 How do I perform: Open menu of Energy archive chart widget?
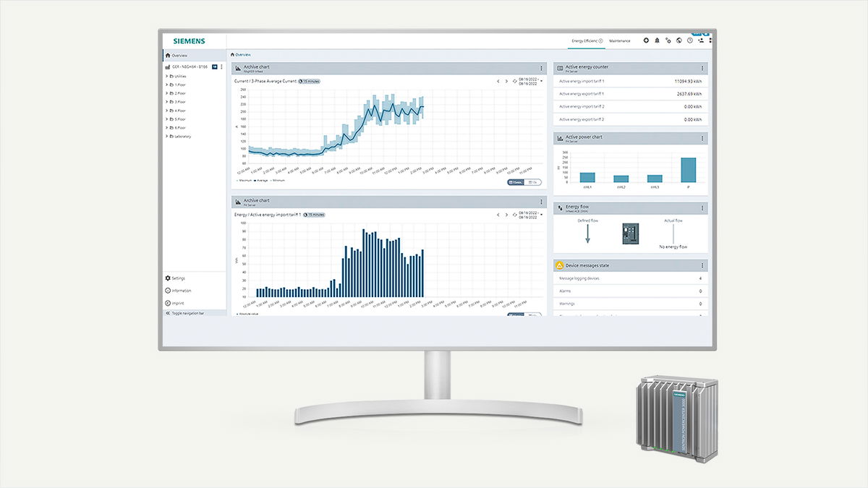click(x=541, y=202)
